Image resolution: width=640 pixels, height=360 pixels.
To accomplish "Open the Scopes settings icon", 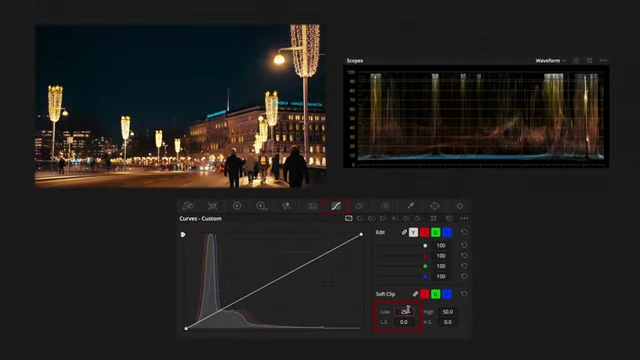I will pos(576,60).
